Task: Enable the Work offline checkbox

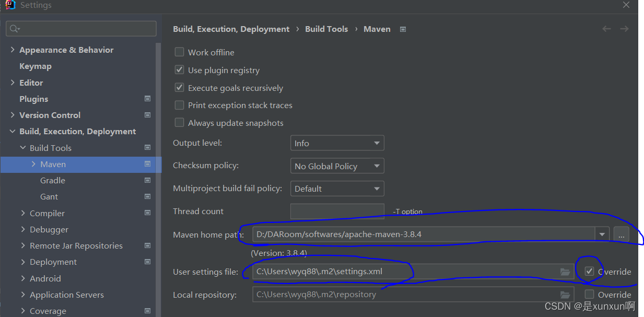Action: click(179, 52)
